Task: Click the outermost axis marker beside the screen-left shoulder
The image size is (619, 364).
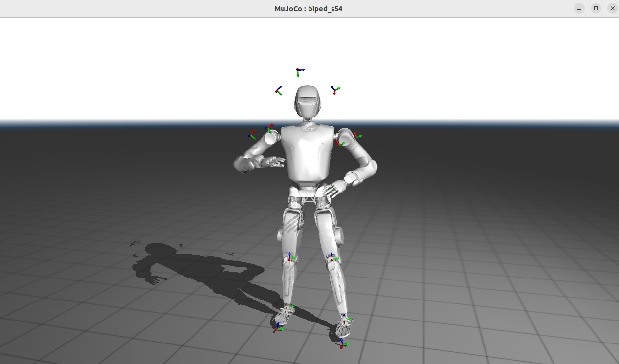Action: point(251,134)
